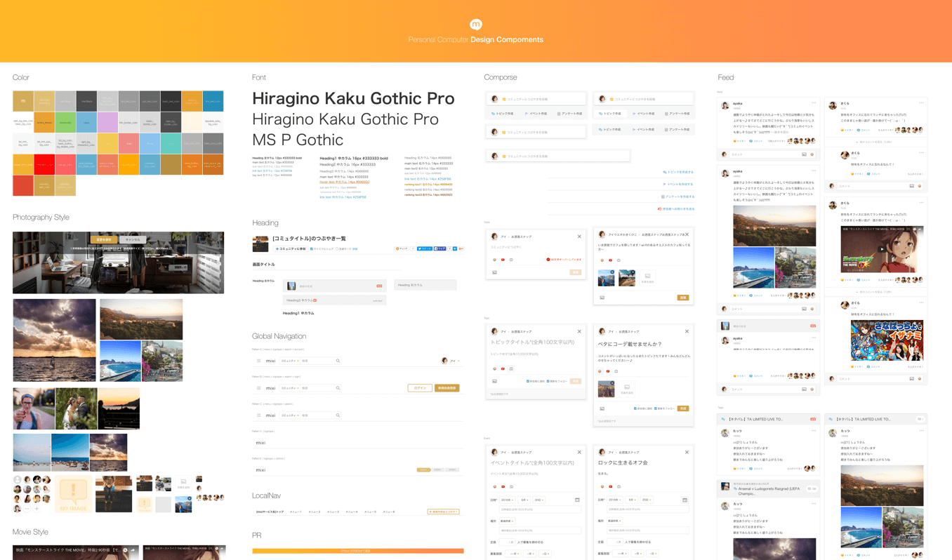Select メニュー6 in the LocalNav bar
952x560 pixels.
coord(389,512)
